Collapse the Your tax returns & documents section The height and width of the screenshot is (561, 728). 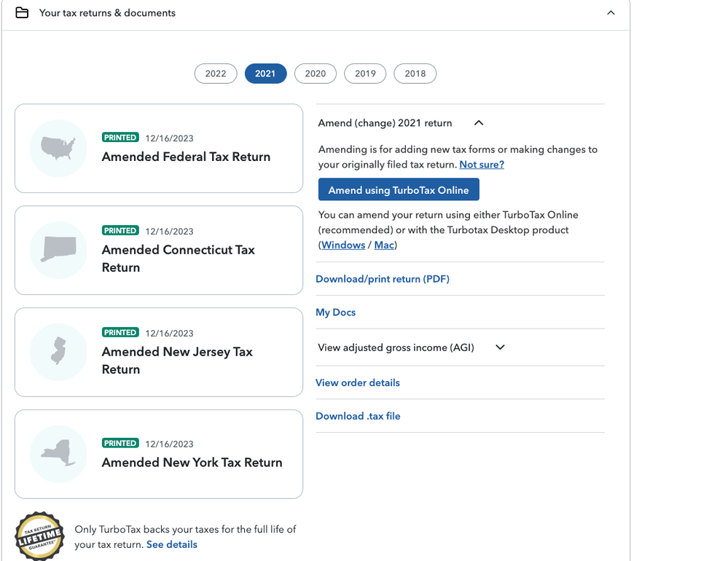tap(611, 12)
